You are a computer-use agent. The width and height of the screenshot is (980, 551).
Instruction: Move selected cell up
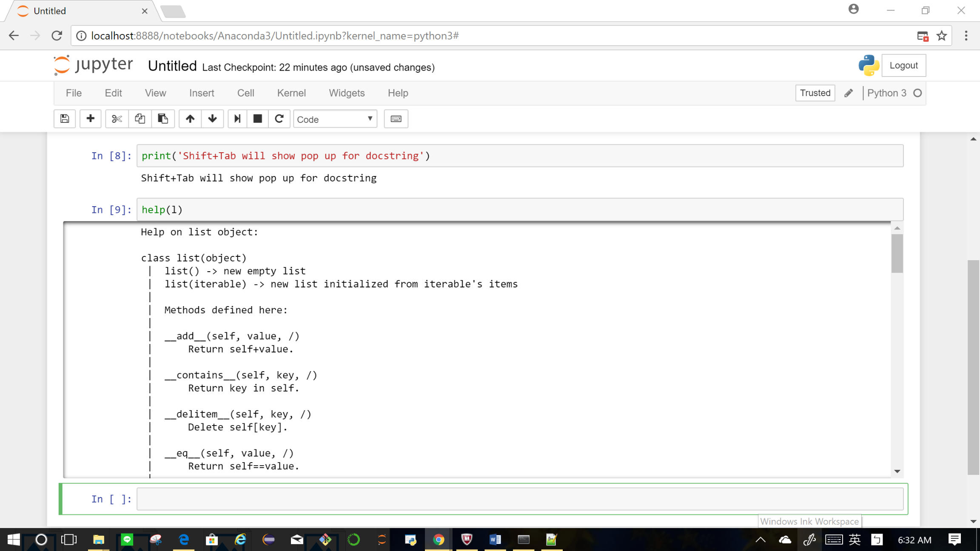(x=190, y=119)
